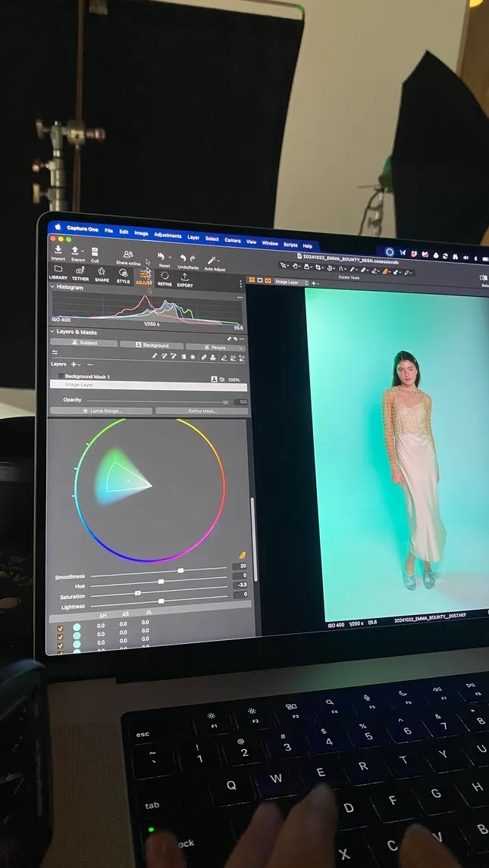Screen dimensions: 489x868
Task: Select the Linear Gradient Mask tool
Action: click(184, 357)
